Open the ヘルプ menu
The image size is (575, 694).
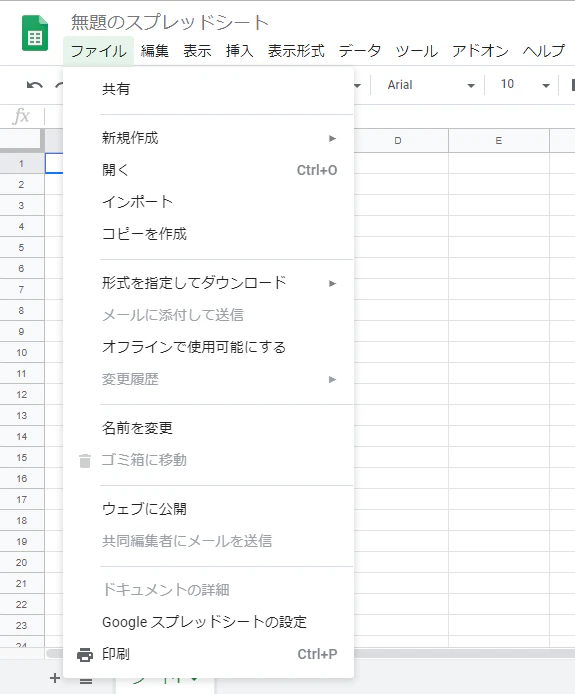coord(544,51)
